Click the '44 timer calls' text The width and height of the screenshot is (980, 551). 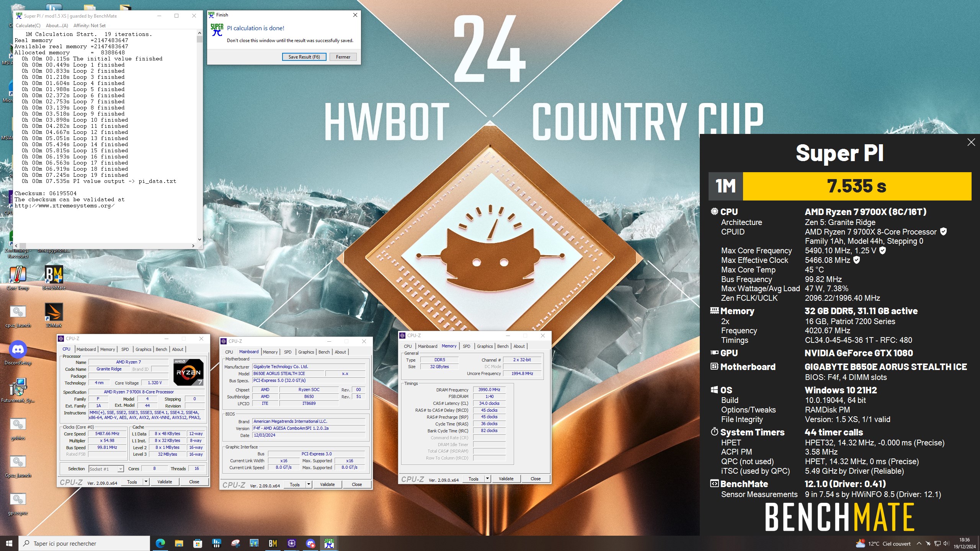pos(834,432)
